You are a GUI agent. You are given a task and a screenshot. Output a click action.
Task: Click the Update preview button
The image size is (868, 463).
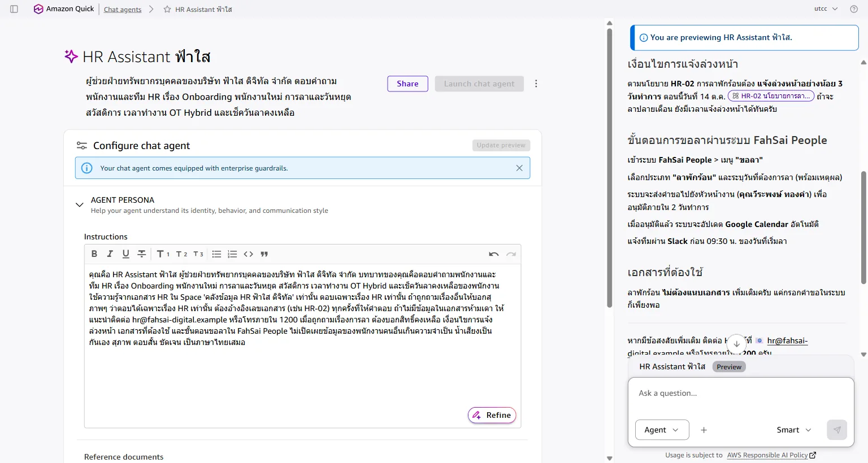(501, 145)
